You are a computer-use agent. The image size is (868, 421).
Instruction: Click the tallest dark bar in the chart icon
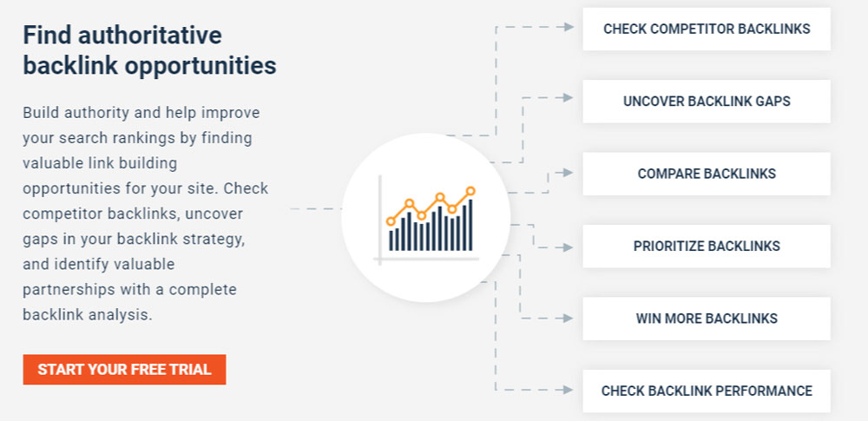tap(470, 225)
